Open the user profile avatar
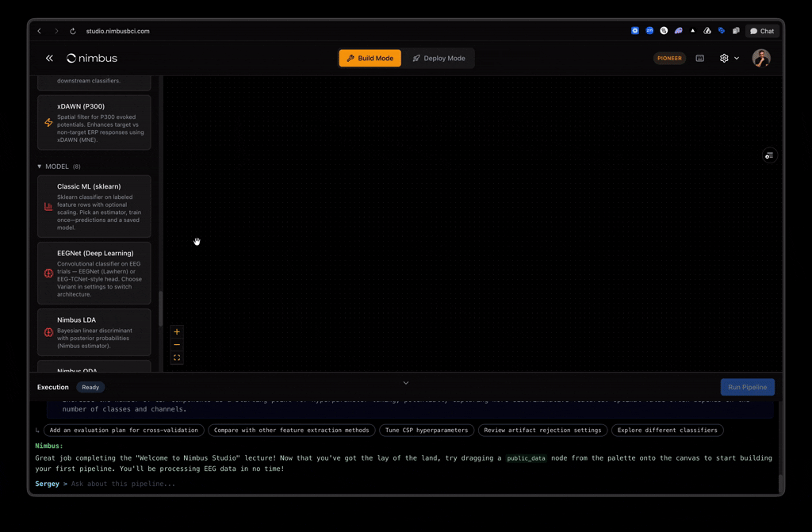Image resolution: width=812 pixels, height=532 pixels. tap(760, 58)
